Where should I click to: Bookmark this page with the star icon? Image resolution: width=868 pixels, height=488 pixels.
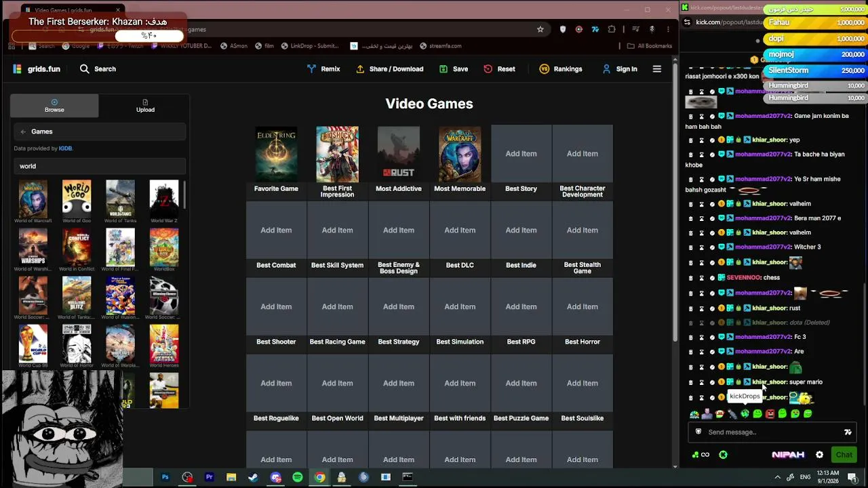540,29
